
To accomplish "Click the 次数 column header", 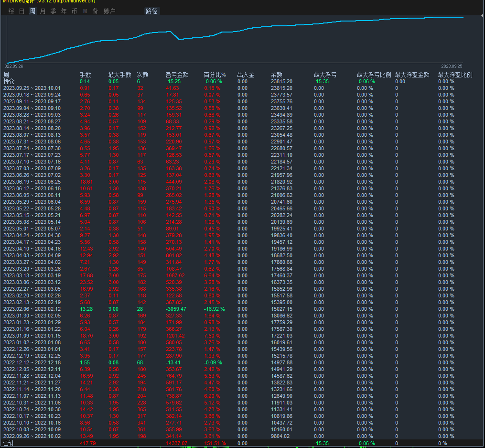I will (142, 75).
